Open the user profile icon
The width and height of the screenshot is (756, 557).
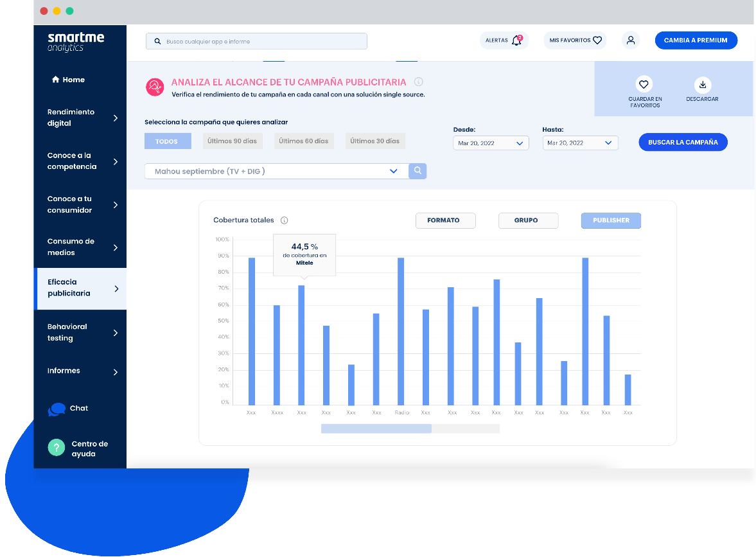(x=631, y=40)
